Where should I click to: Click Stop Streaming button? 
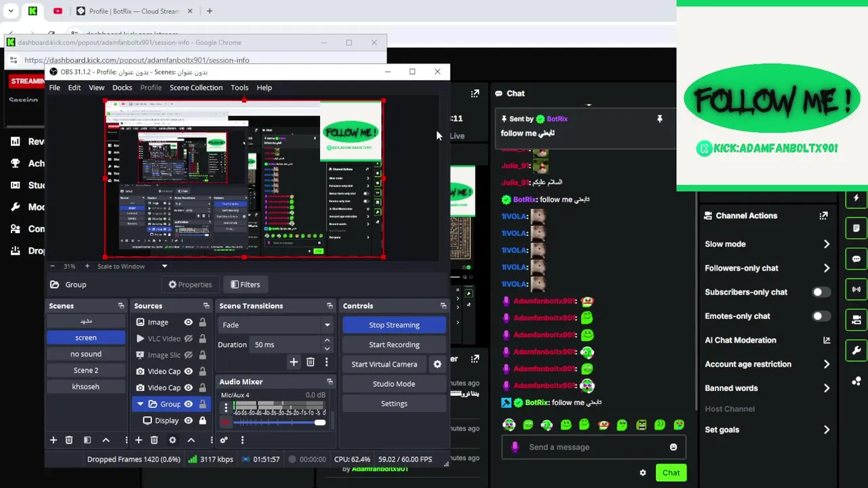[394, 325]
